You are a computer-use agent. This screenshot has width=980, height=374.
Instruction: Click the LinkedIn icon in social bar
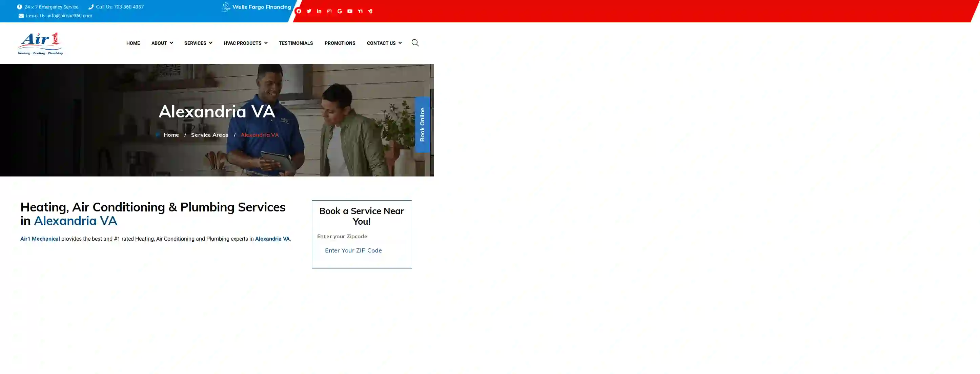[319, 11]
